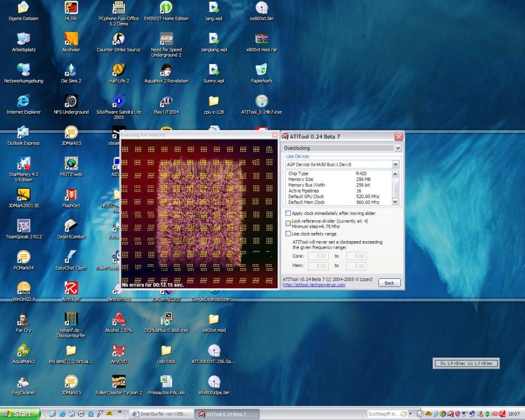Click the system tray clock 18:07
Screen dimensions: 525x420
coord(514,415)
